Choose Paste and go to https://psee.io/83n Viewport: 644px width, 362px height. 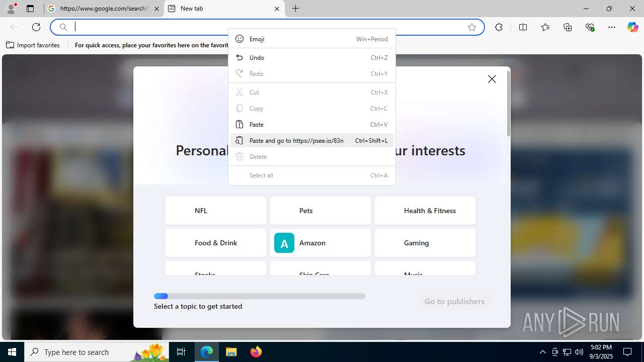point(312,140)
